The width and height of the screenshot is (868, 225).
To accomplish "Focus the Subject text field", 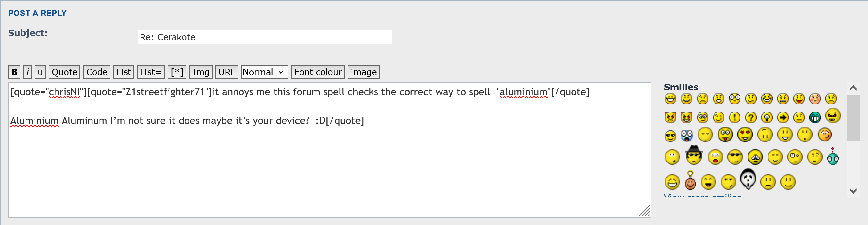I will [x=264, y=37].
